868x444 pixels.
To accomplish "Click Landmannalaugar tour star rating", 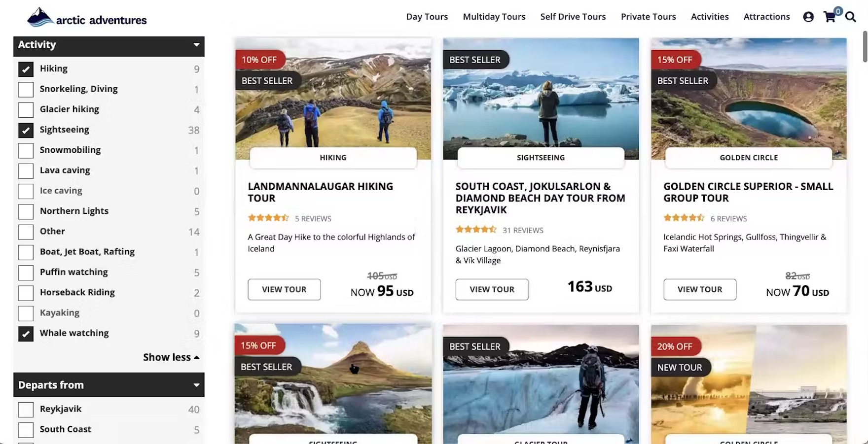I will [268, 218].
